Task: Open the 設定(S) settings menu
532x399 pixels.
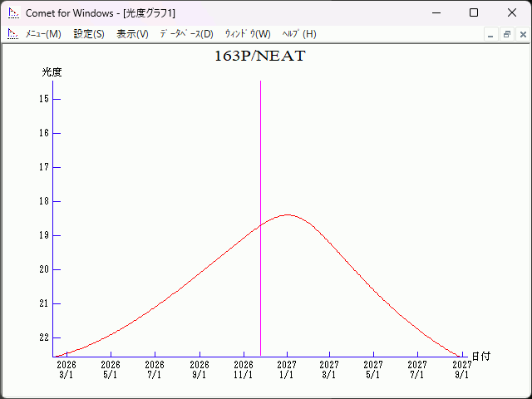Action: pos(89,34)
